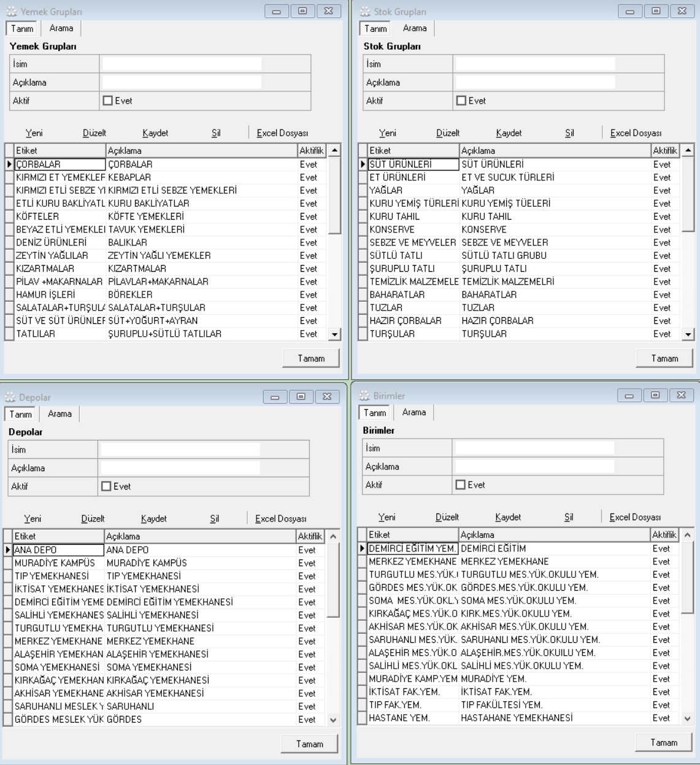The width and height of the screenshot is (700, 765).
Task: Confirm with Tamam in Yemek Grupları
Action: [311, 358]
